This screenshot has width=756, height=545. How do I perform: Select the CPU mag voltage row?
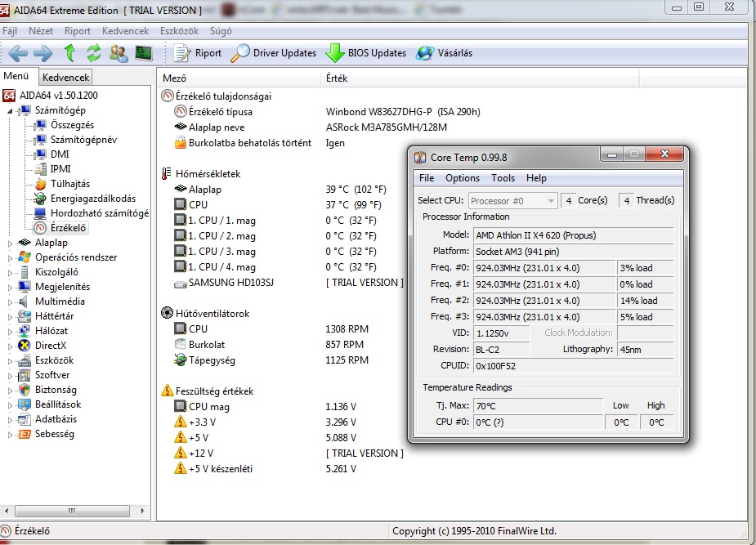coord(265,407)
